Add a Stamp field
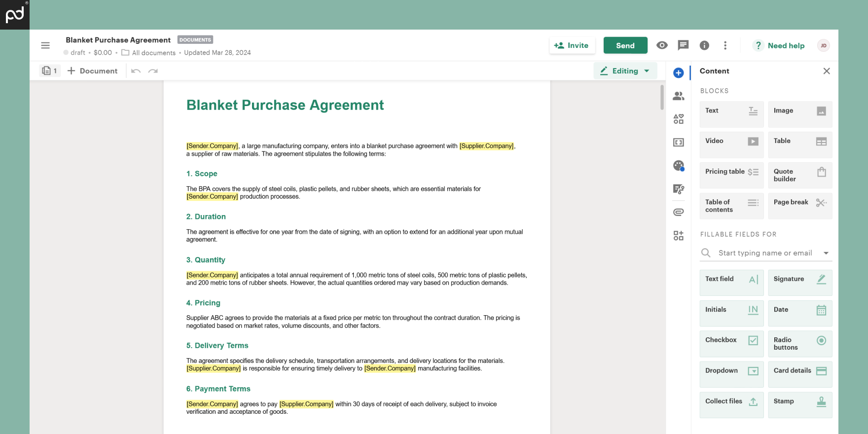 [800, 405]
